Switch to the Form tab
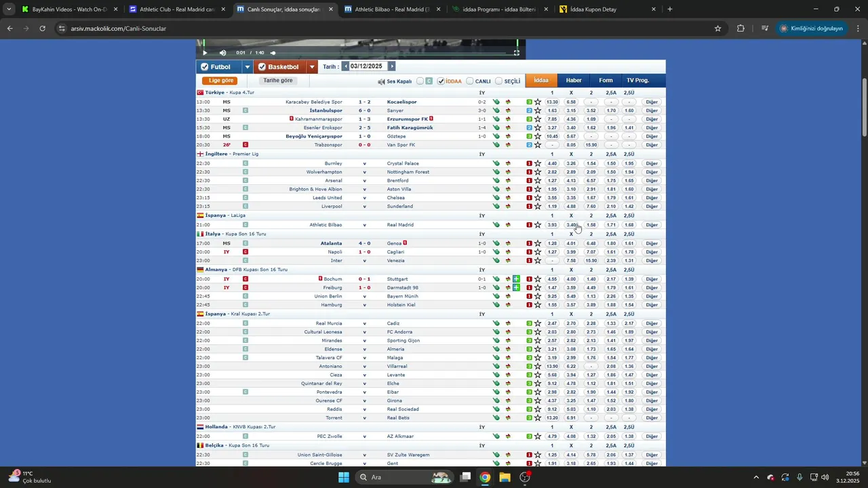868x488 pixels. coord(606,81)
